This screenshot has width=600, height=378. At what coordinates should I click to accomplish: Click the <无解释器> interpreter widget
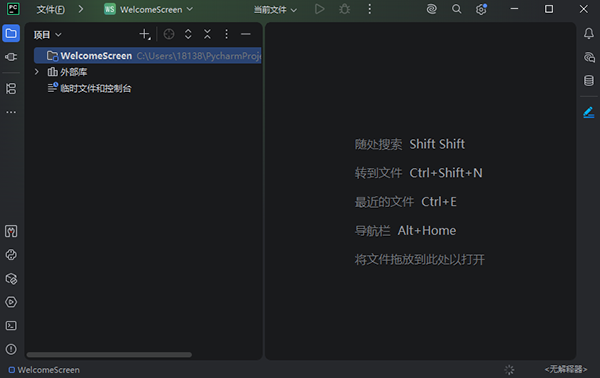[566, 369]
